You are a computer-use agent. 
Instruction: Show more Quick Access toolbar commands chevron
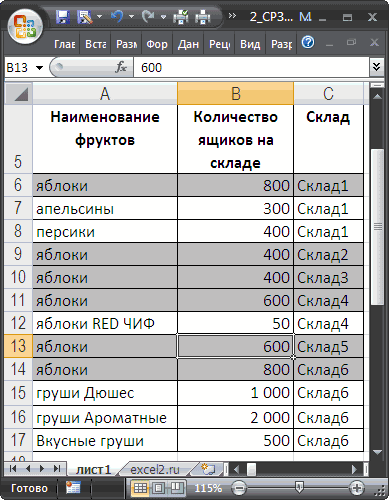tap(232, 16)
